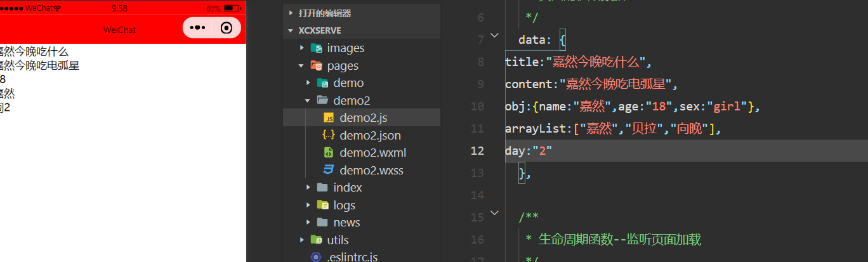868x262 pixels.
Task: Click the demo folder icon
Action: click(322, 83)
